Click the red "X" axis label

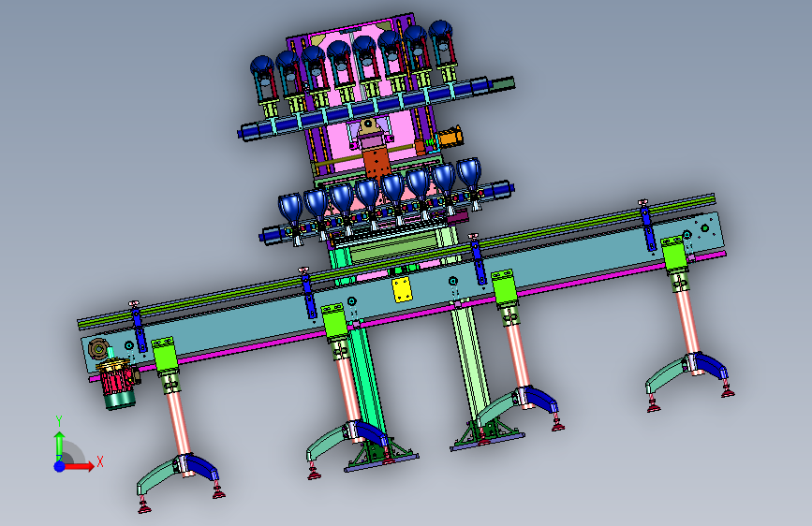click(x=100, y=461)
